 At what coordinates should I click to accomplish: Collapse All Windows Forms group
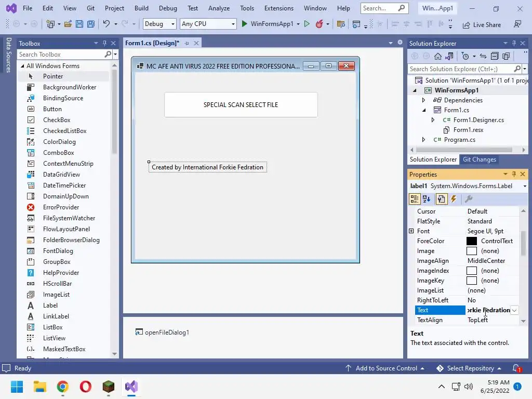(22, 66)
